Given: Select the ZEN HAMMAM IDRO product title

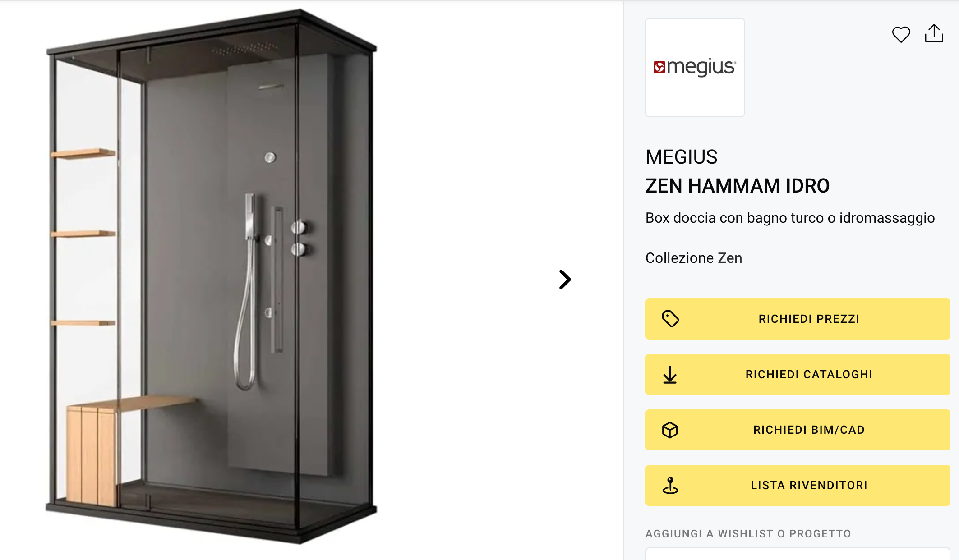Looking at the screenshot, I should (737, 186).
